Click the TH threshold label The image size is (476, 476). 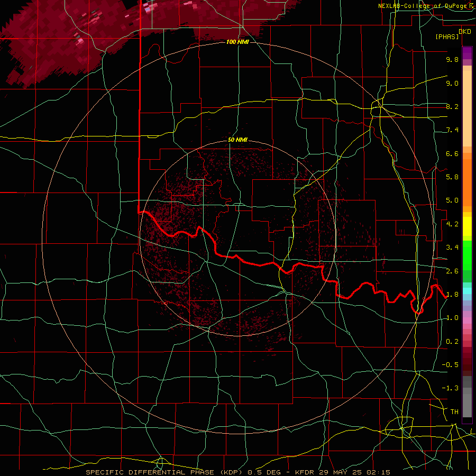pyautogui.click(x=454, y=411)
